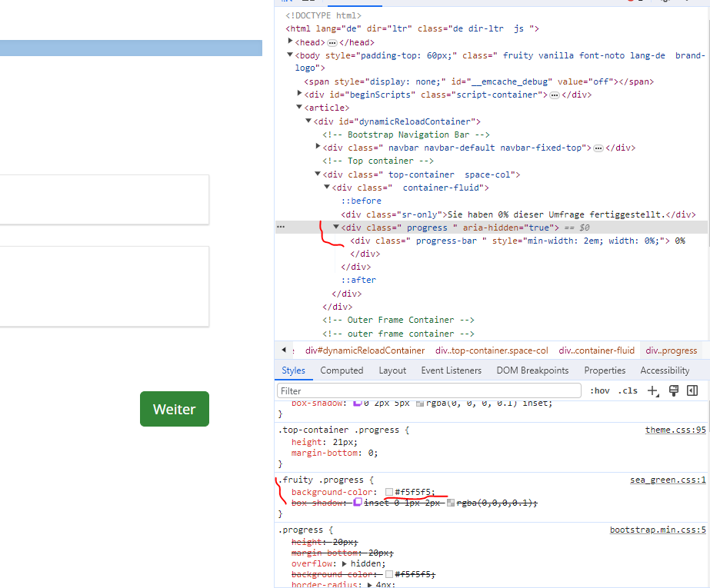Screen dimensions: 710x588
Task: Click the background-color property in .fruity rule
Action: pyautogui.click(x=332, y=492)
